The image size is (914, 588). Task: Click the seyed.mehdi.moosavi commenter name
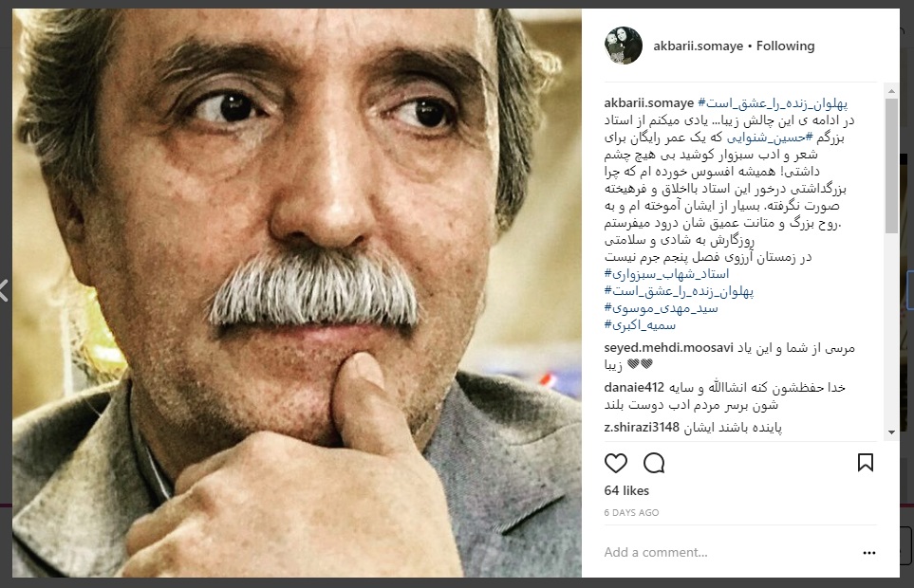(x=668, y=348)
